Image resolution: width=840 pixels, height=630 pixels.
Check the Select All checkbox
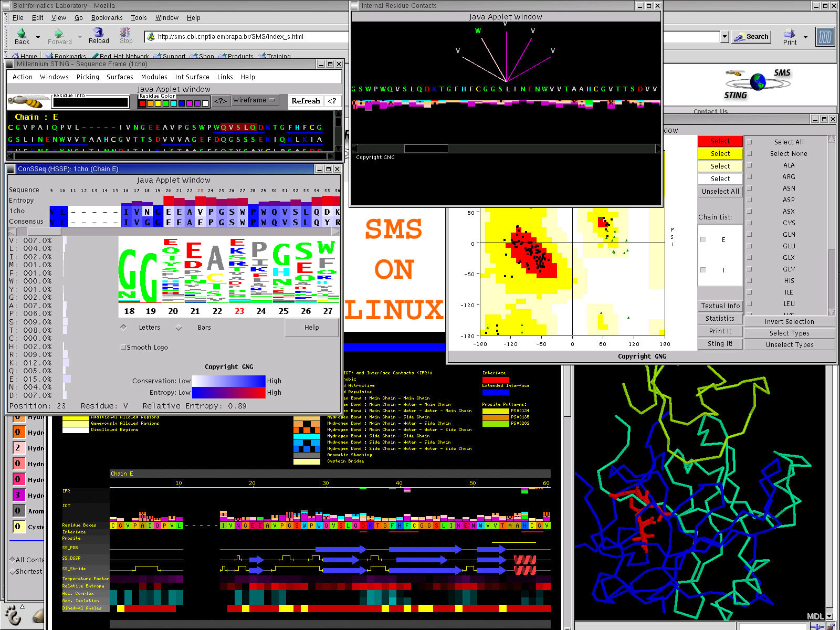click(x=750, y=142)
